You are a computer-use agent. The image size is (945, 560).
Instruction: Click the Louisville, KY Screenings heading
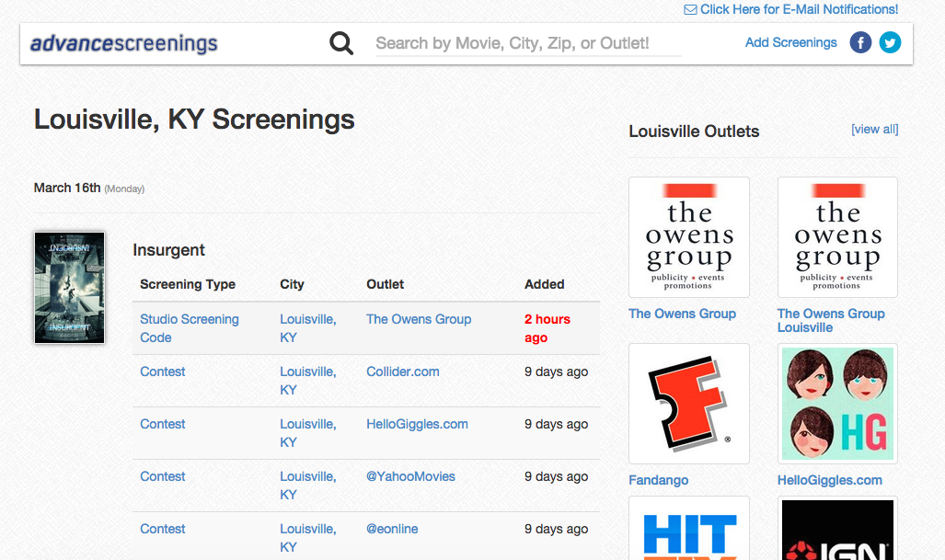tap(194, 120)
